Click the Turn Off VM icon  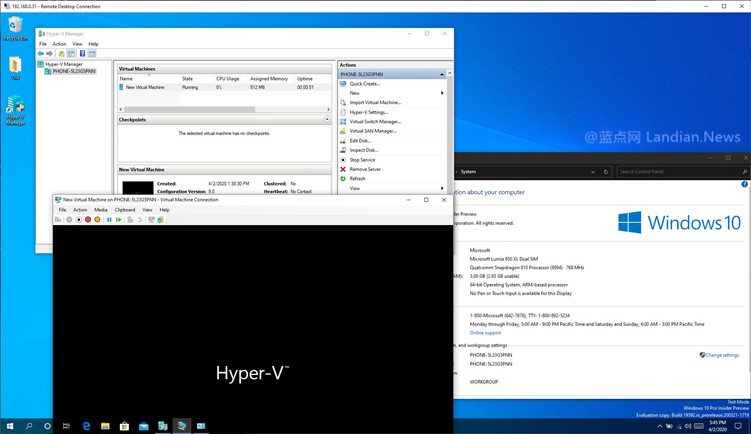coord(79,219)
